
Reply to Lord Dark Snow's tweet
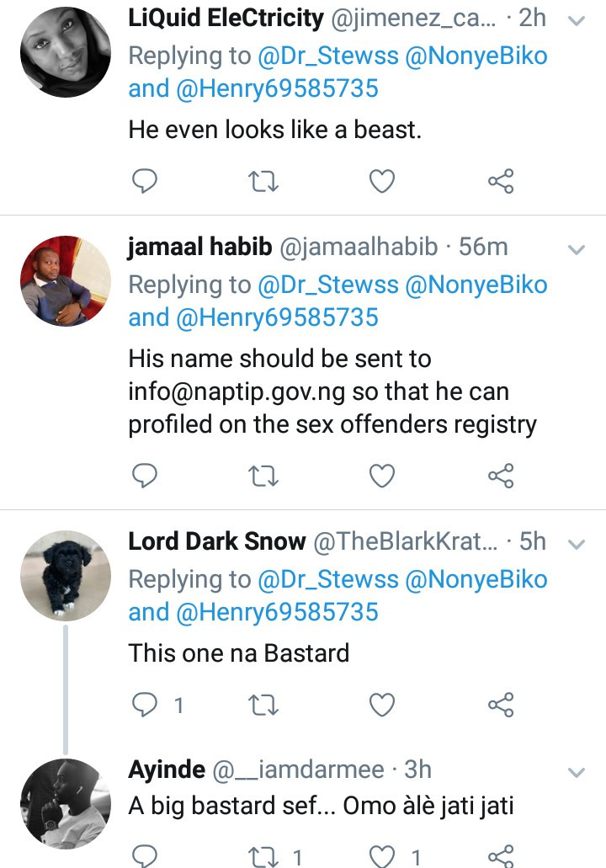click(x=147, y=705)
